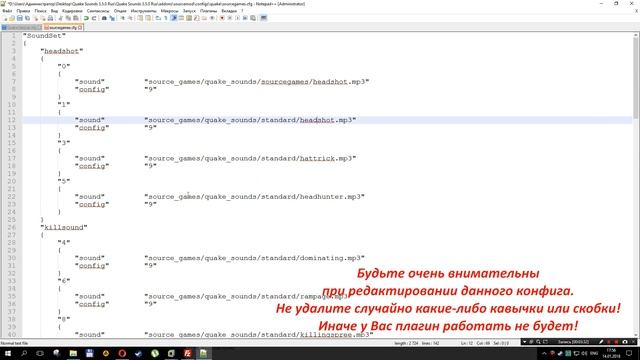This screenshot has width=640, height=360.
Task: Click the Save Recorded Macro icon
Action: (253, 18)
